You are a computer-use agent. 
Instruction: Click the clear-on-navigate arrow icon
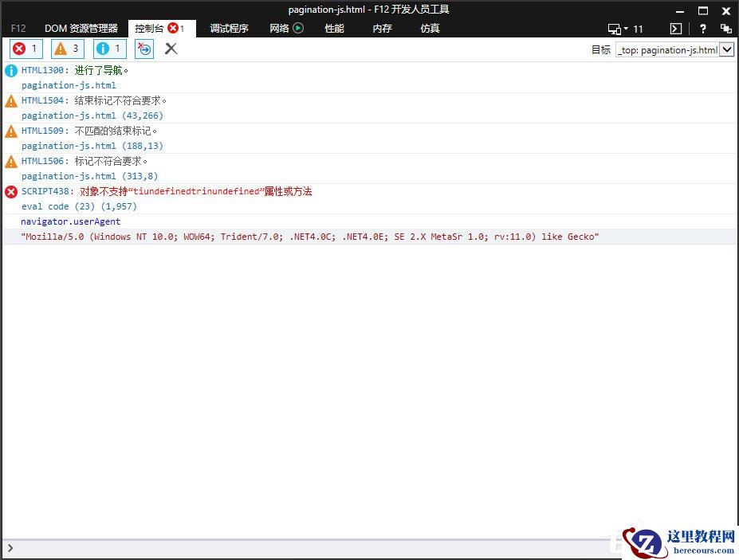143,49
